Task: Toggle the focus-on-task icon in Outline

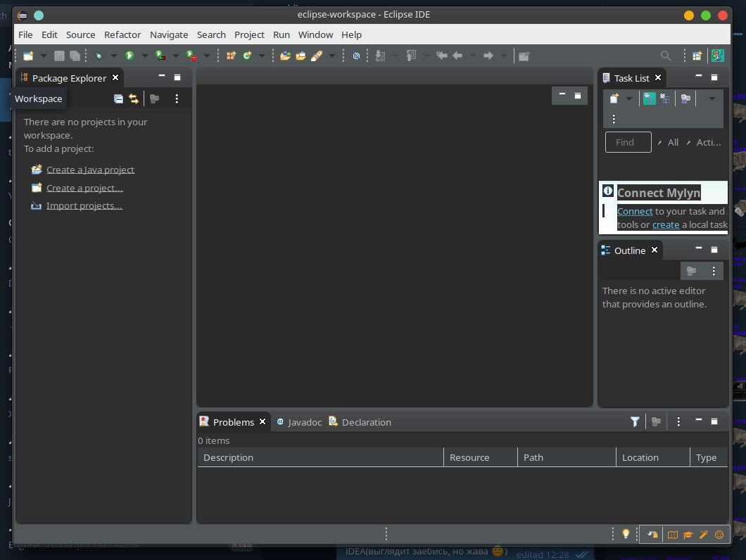Action: (691, 271)
